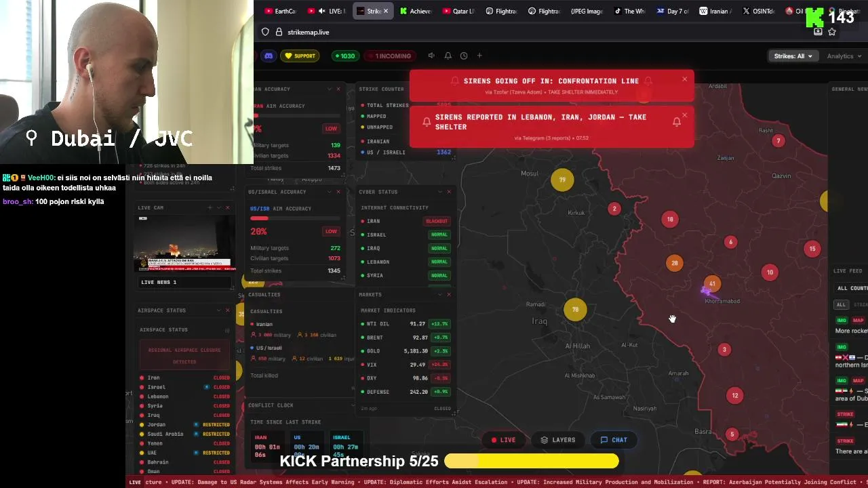Close the Airspace Status panel
This screenshot has height=488, width=868.
(227, 310)
